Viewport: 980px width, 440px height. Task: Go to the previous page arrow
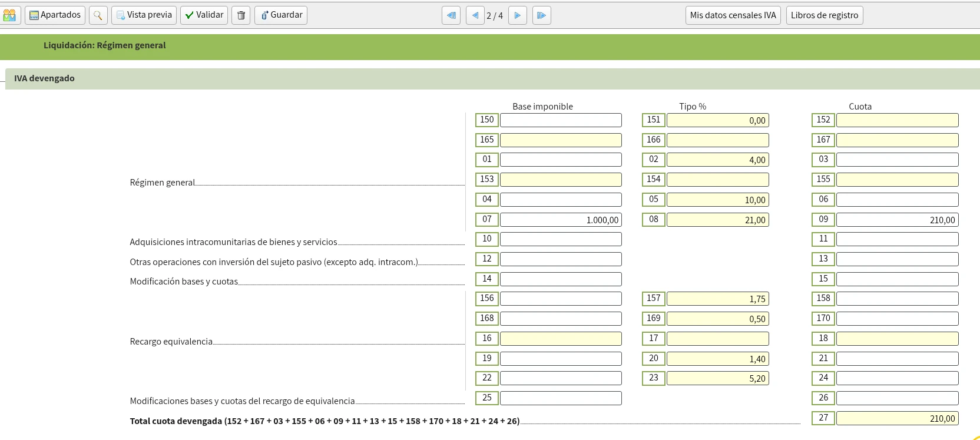click(x=475, y=15)
